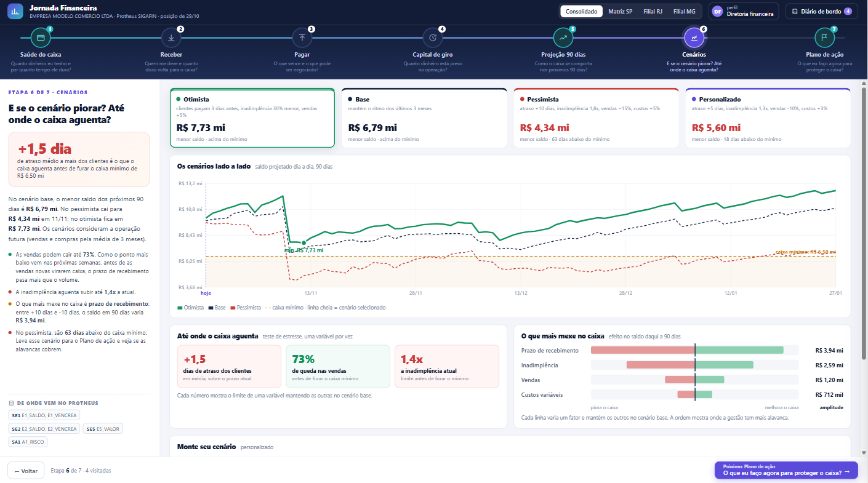Viewport: 868px width, 483px height.
Task: Open the Diário de bordo log
Action: point(821,11)
